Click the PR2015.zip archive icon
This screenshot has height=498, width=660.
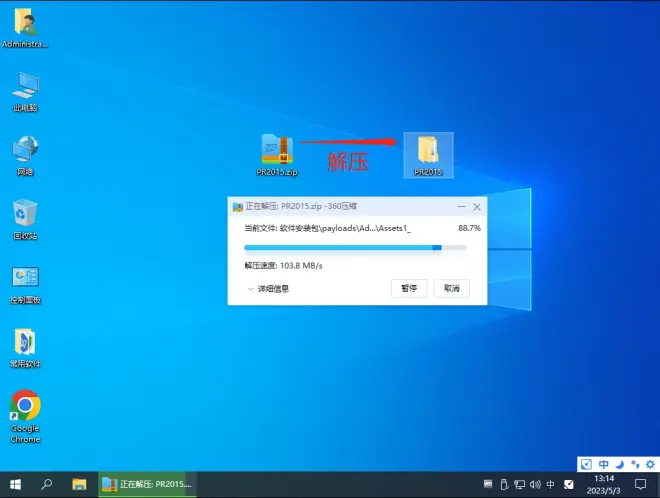click(276, 150)
